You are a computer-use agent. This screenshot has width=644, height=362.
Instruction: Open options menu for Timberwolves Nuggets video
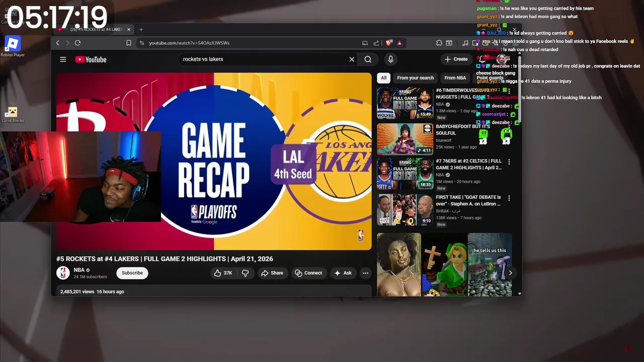509,91
